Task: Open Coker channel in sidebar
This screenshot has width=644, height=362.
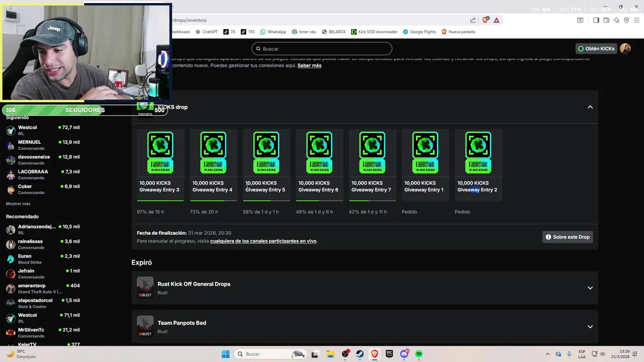Action: [x=43, y=189]
